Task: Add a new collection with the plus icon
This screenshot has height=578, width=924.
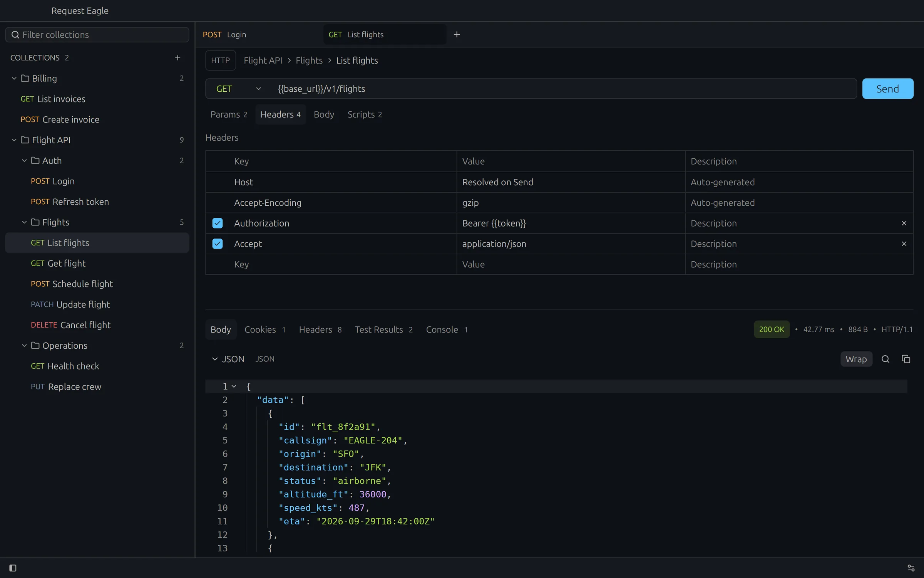Action: (177, 58)
